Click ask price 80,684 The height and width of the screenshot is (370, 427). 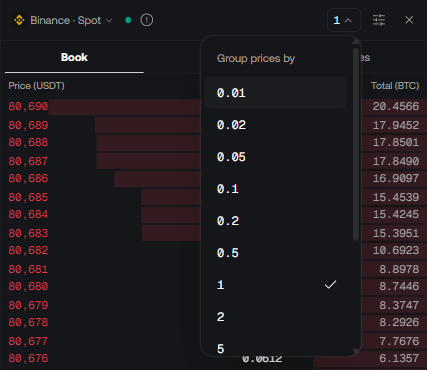(28, 214)
